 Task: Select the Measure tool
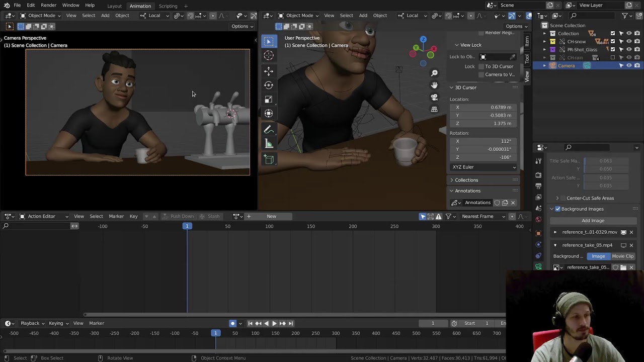[269, 144]
